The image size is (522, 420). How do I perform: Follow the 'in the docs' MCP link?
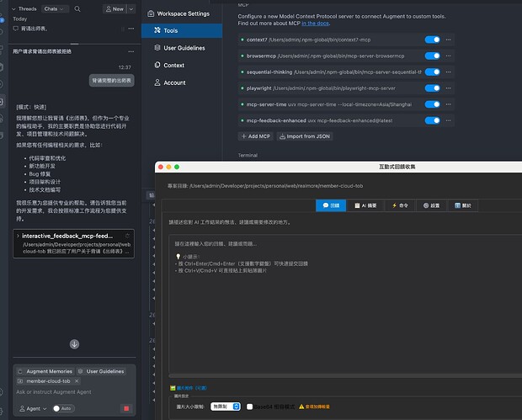[x=315, y=24]
